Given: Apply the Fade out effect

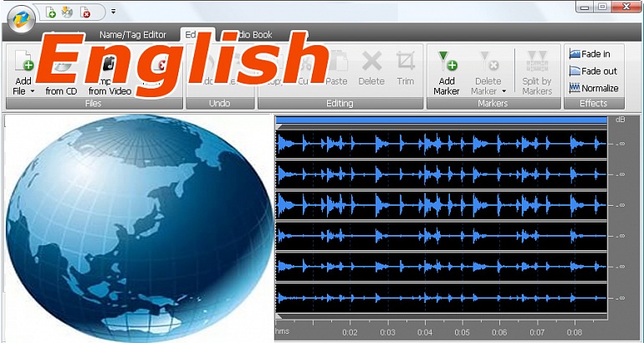Looking at the screenshot, I should [594, 71].
